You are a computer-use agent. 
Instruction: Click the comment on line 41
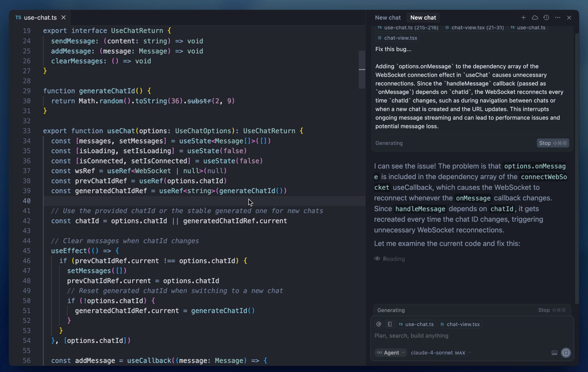[187, 211]
